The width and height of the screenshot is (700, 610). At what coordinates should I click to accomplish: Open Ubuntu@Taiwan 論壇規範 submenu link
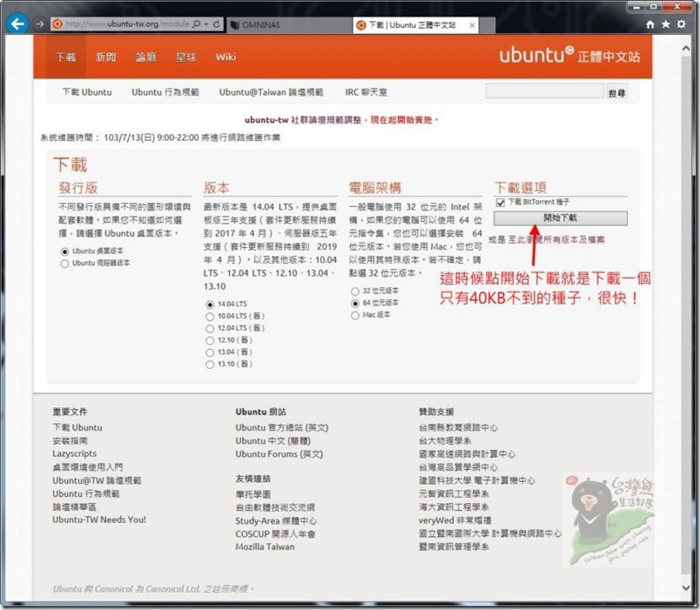[x=271, y=92]
